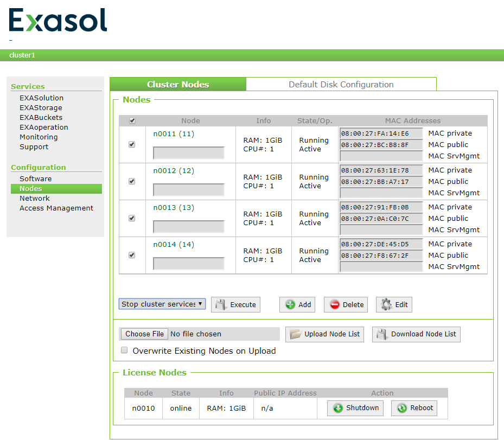This screenshot has width=504, height=440.
Task: Execute the selected cluster action
Action: (235, 304)
